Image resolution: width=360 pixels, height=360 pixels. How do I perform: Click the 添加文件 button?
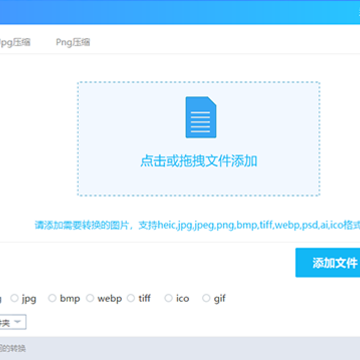tap(328, 263)
